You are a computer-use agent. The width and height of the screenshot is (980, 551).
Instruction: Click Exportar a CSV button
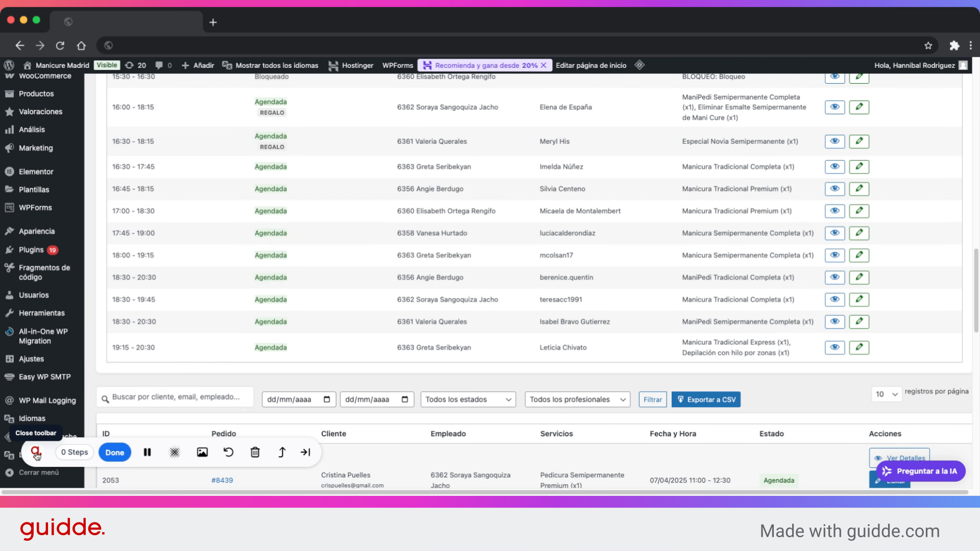pos(706,399)
